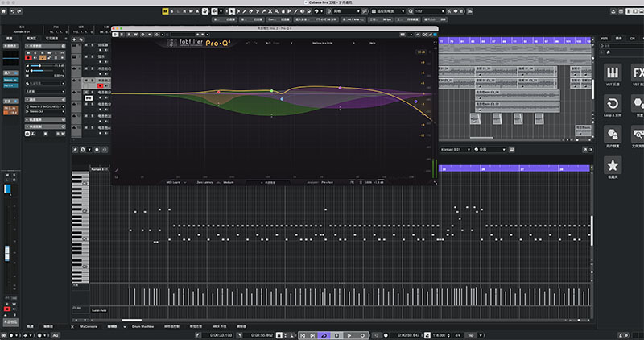
Task: Select the Mute X tool in toolbar
Action: pos(270,11)
